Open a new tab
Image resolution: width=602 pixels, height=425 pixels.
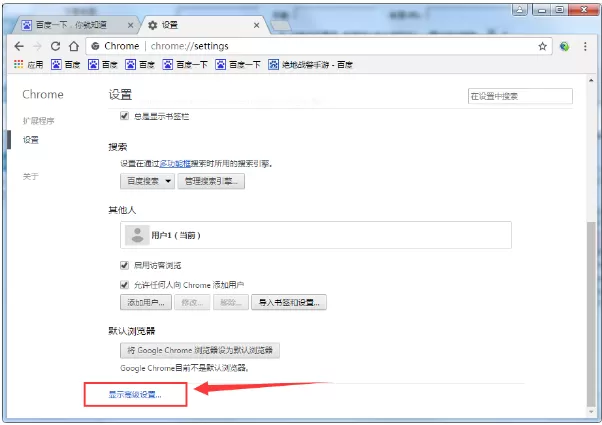pos(281,26)
